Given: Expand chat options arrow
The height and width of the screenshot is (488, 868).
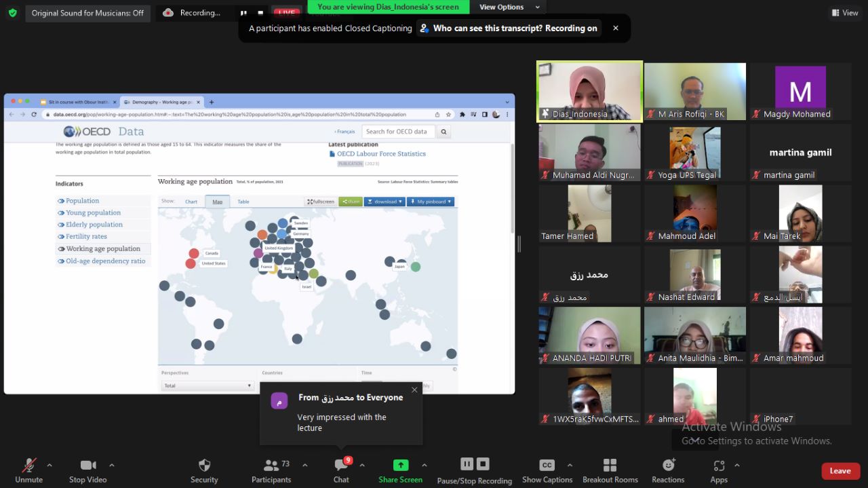Looking at the screenshot, I should click(x=362, y=466).
